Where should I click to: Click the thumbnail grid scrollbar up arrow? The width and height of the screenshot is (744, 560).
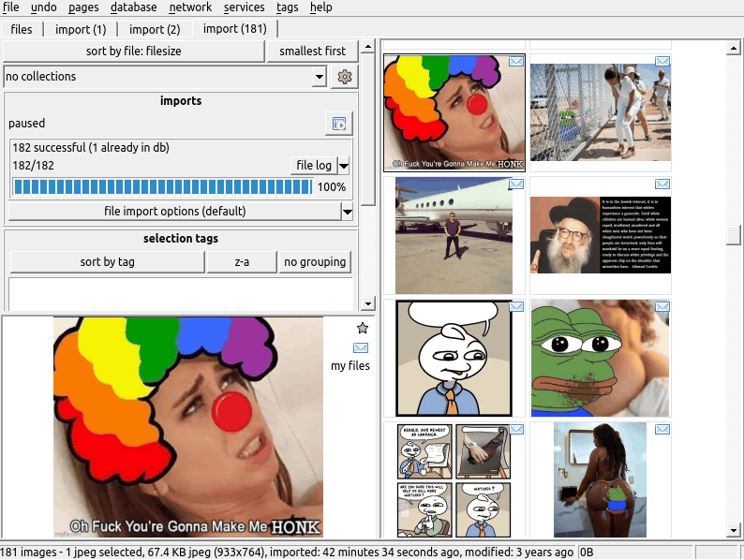pos(734,48)
